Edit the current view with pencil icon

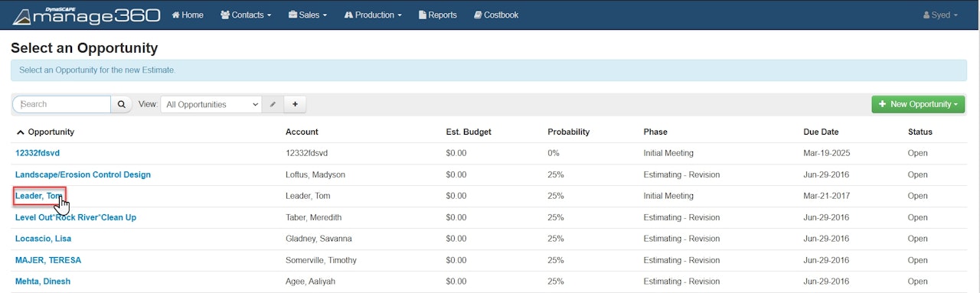point(273,104)
